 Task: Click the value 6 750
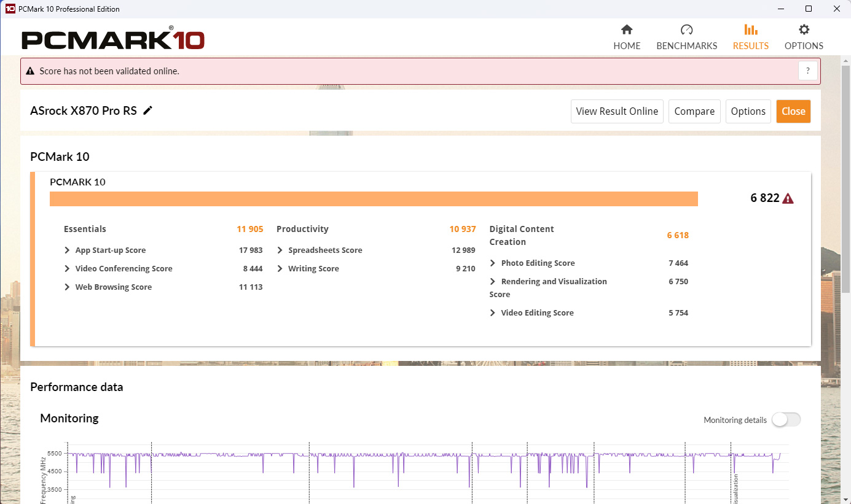[678, 281]
